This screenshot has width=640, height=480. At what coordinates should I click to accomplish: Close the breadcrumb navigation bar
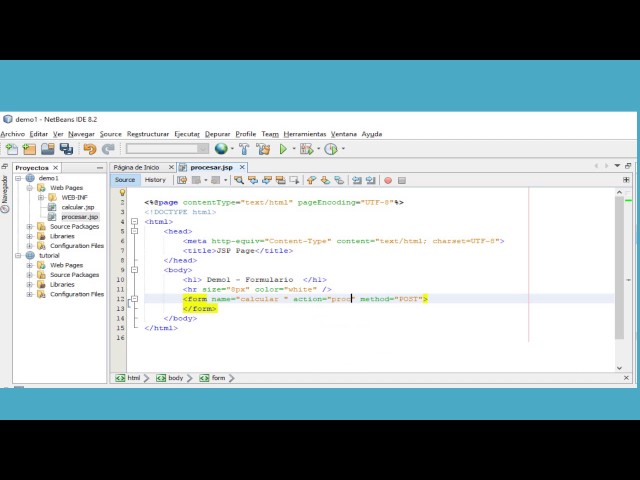click(x=627, y=378)
